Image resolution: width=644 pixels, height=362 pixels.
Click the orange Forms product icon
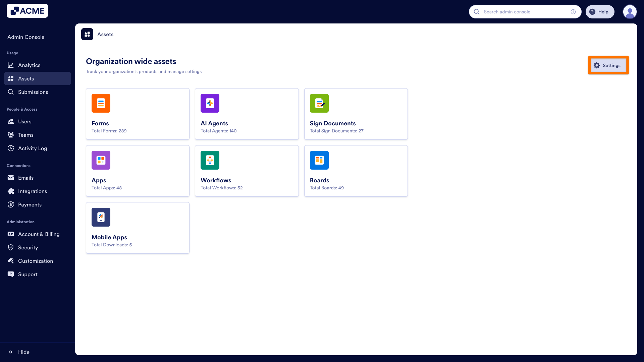coord(101,103)
